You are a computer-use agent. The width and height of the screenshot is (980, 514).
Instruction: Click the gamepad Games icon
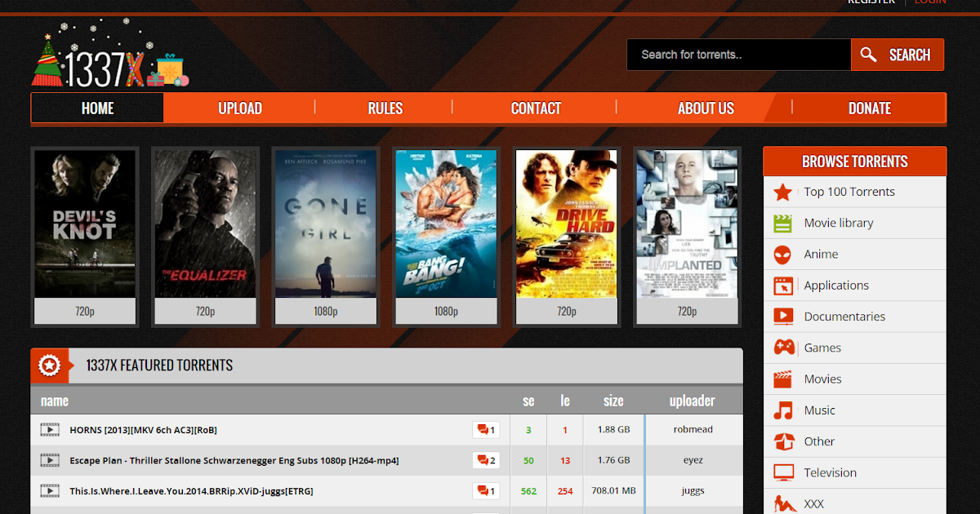point(784,348)
